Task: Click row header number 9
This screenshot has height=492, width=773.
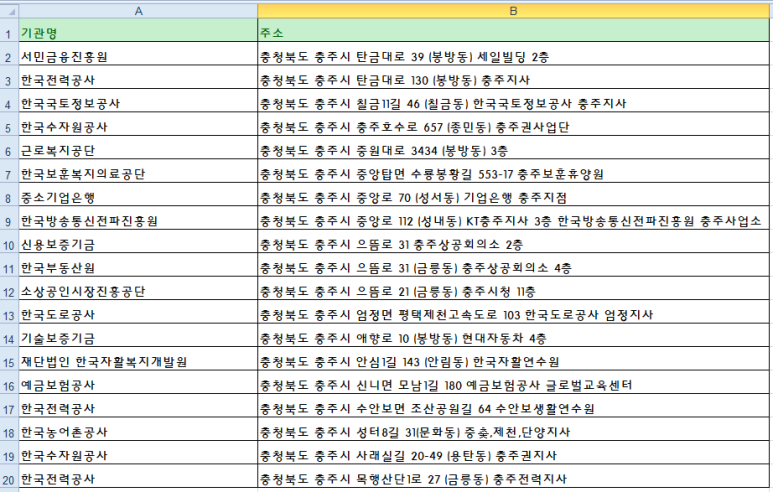Action: click(9, 220)
